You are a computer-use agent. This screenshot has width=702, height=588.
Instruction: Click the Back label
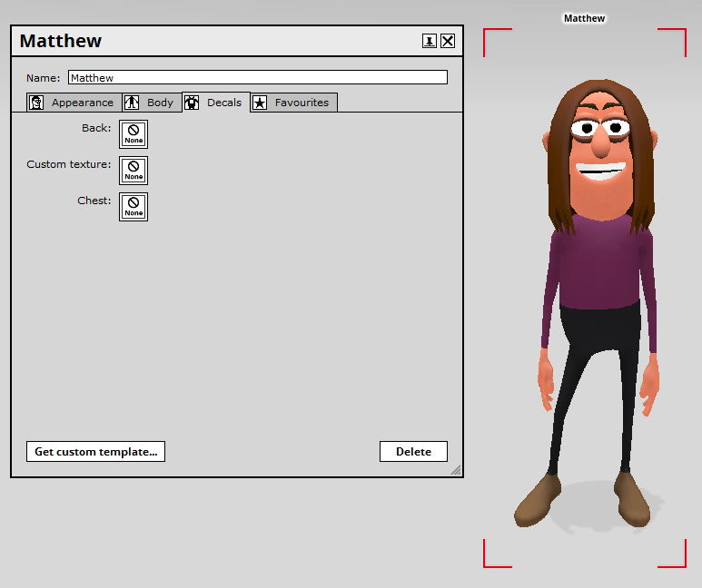96,128
